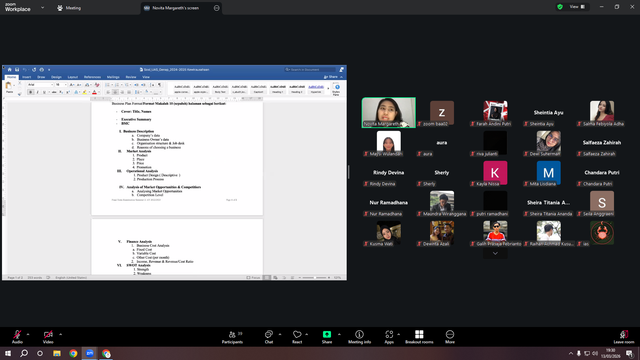Select zoom baa02 participant tile
The width and height of the screenshot is (640, 360).
(x=442, y=113)
